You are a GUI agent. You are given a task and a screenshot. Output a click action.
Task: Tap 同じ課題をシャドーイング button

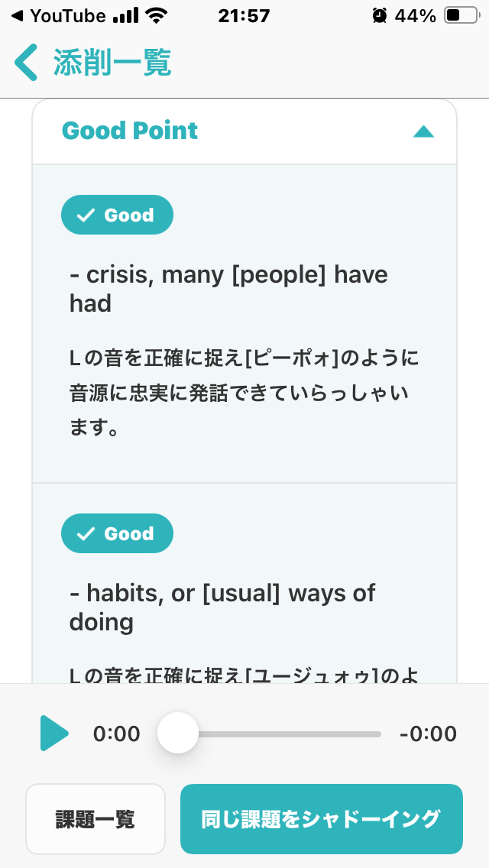click(321, 819)
